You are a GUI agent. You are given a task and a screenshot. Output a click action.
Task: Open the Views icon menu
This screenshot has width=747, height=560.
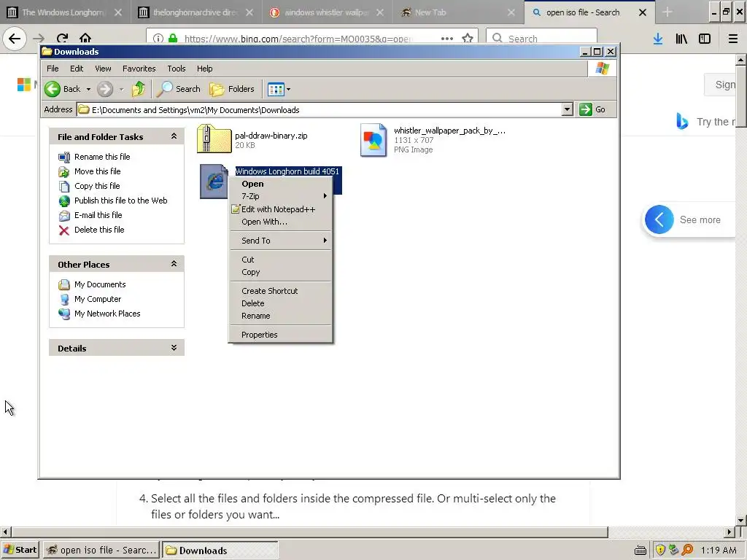[x=276, y=88]
